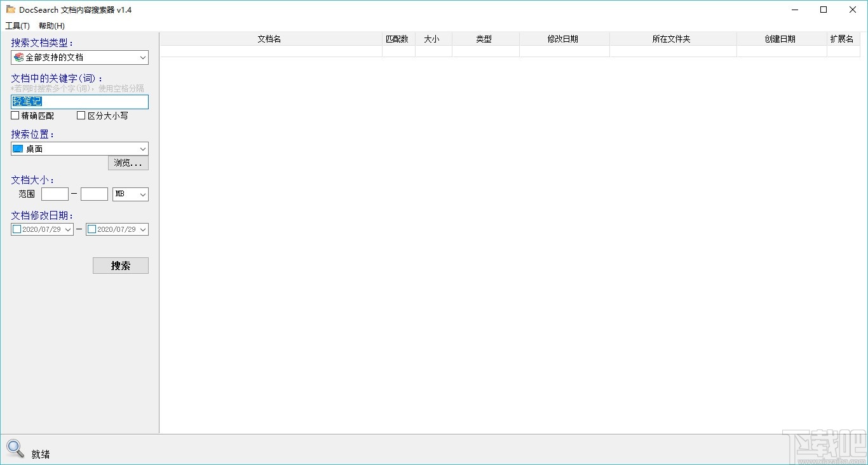Click the 修改日期 column header

point(563,39)
